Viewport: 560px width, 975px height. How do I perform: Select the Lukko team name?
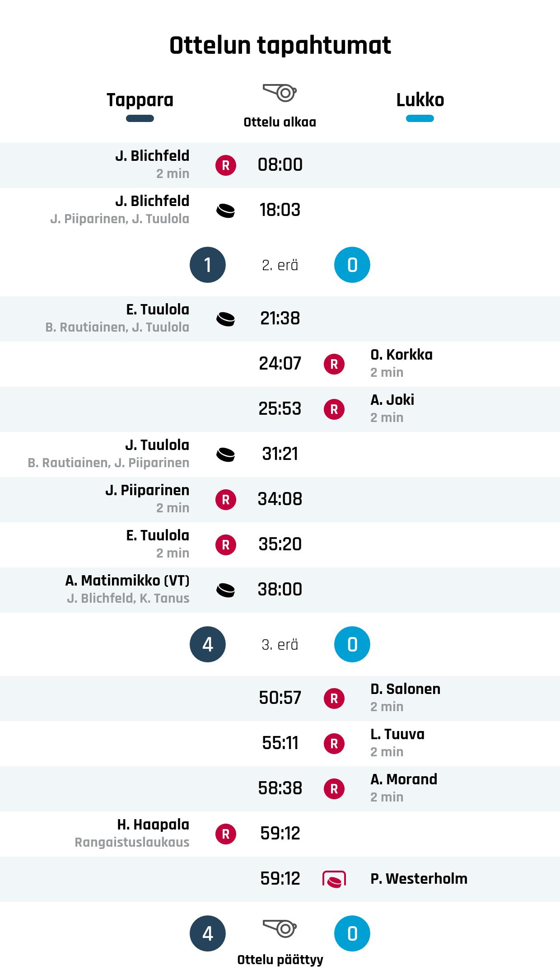pos(420,100)
